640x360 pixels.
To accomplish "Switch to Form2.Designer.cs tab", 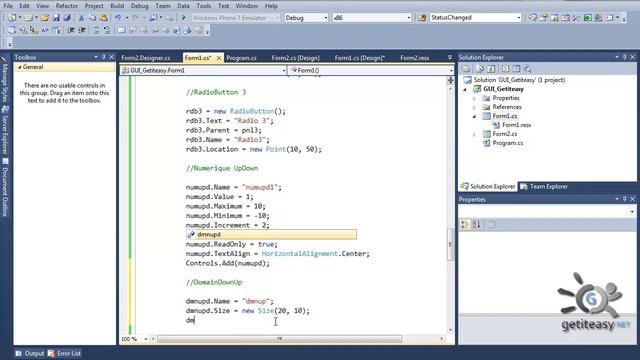I will click(146, 58).
